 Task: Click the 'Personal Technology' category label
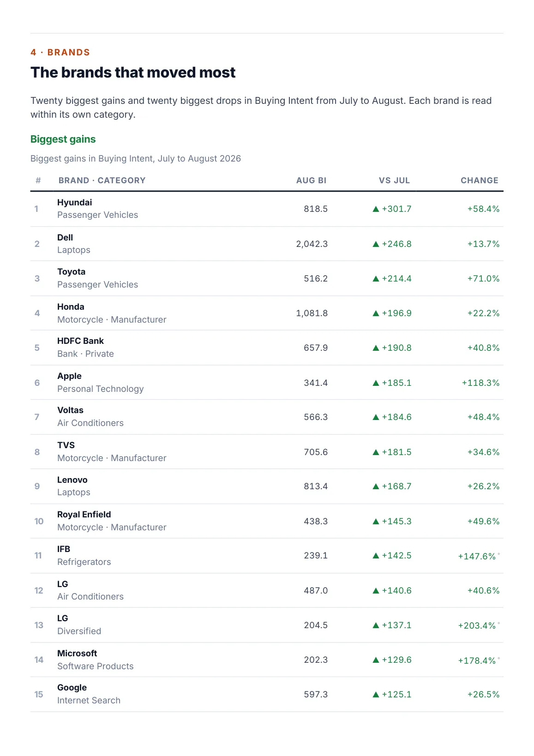[x=101, y=389]
